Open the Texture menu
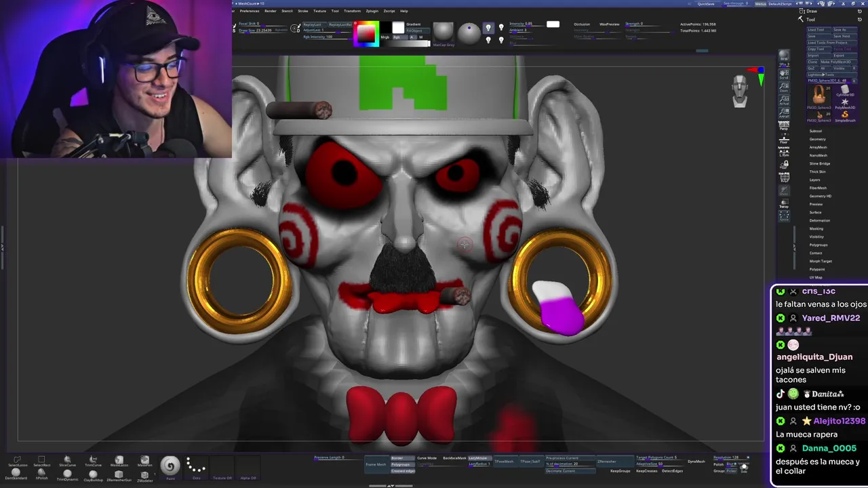 point(319,11)
